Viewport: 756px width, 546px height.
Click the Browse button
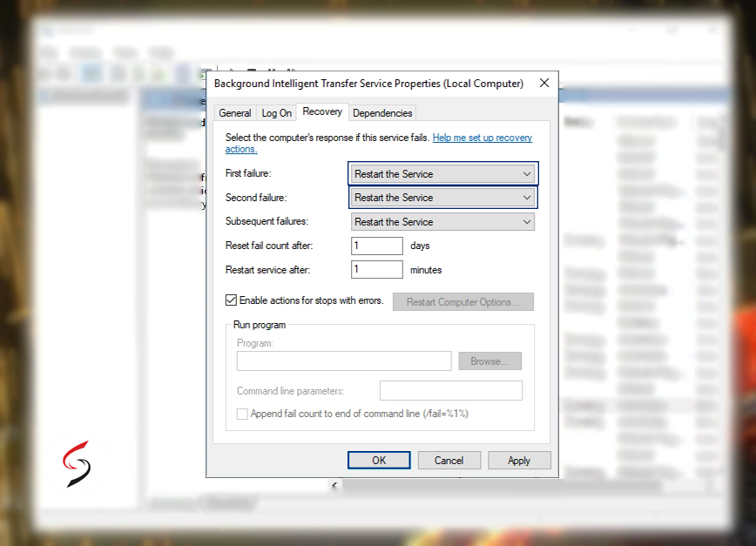point(489,361)
